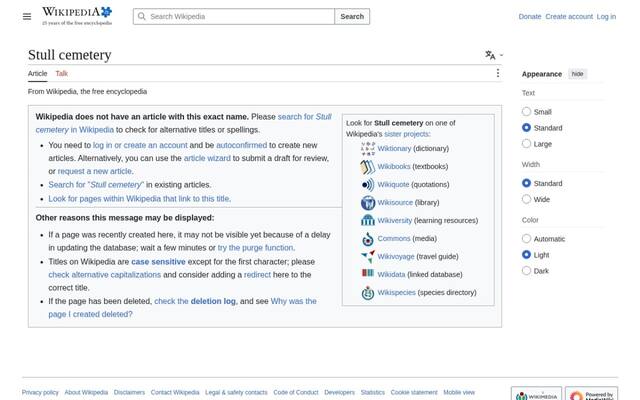Select Light color mode

[x=527, y=255]
